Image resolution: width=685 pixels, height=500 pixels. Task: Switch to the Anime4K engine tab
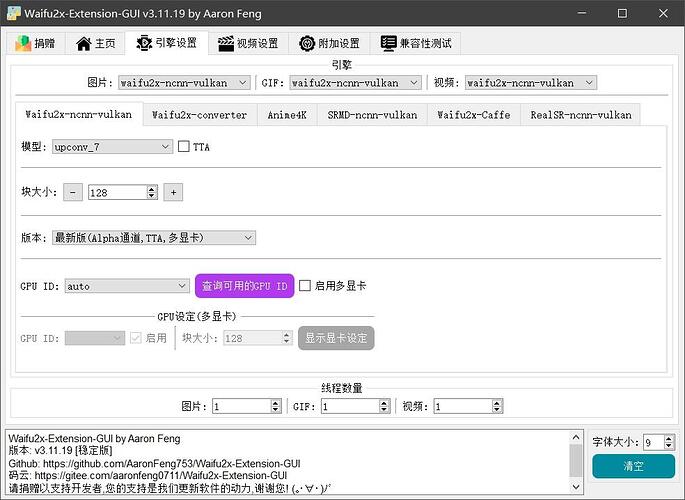pyautogui.click(x=287, y=115)
